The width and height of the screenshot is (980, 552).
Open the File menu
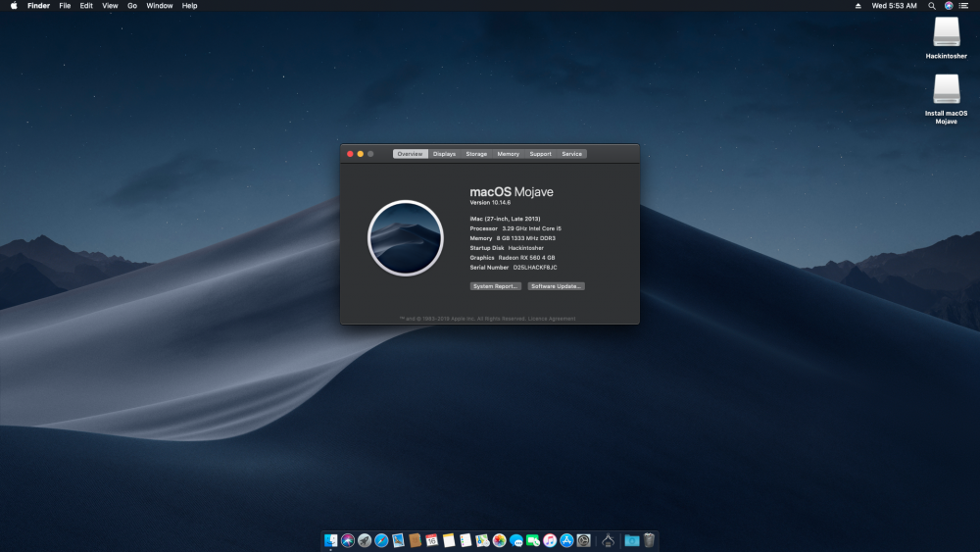[65, 6]
